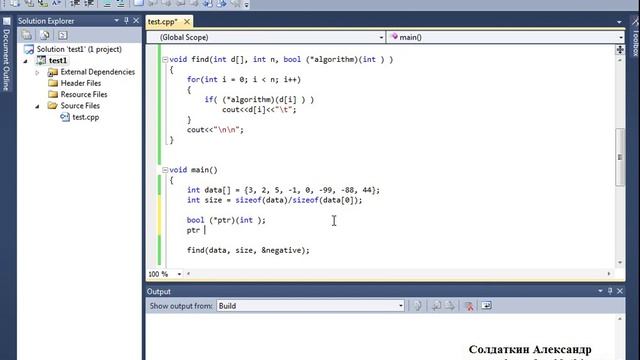Screen dimensions: 640x360
Task: Select the Resource Files folder
Action: pos(84,94)
